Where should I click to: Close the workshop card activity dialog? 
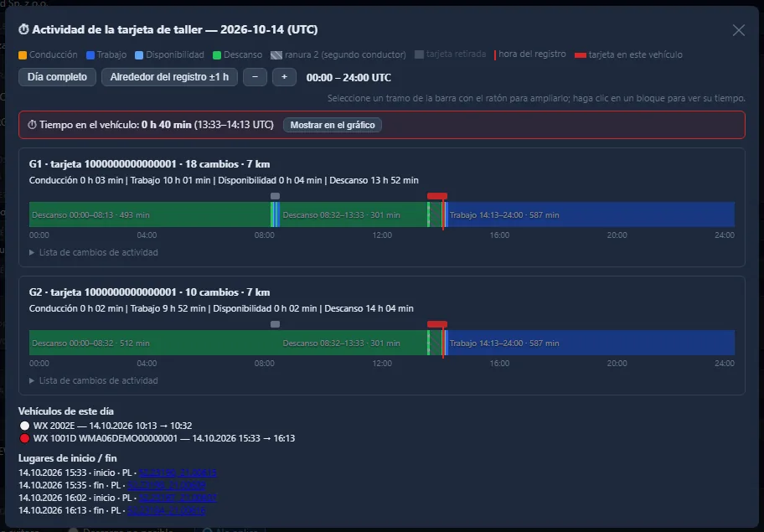tap(739, 30)
